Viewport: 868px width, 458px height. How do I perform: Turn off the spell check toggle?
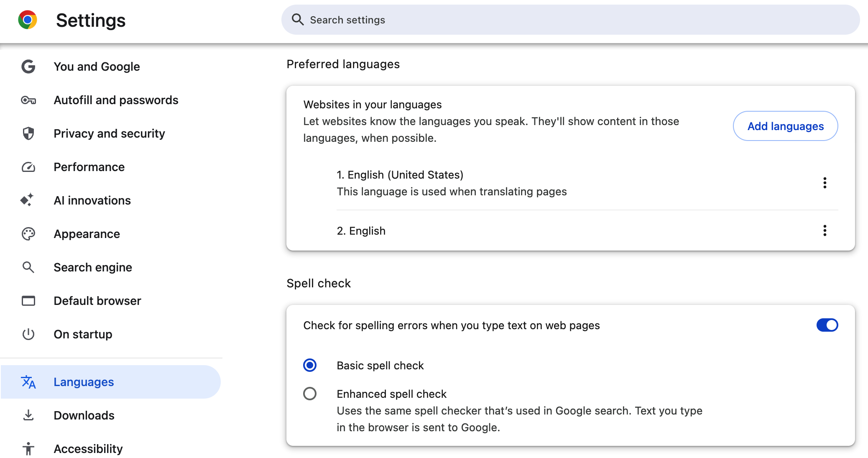(827, 325)
